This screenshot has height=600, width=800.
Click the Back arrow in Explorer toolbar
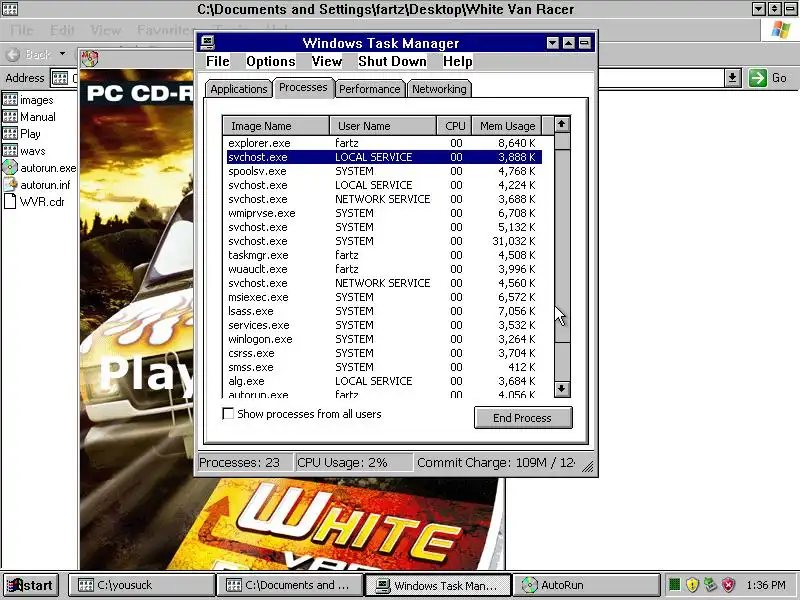point(14,54)
